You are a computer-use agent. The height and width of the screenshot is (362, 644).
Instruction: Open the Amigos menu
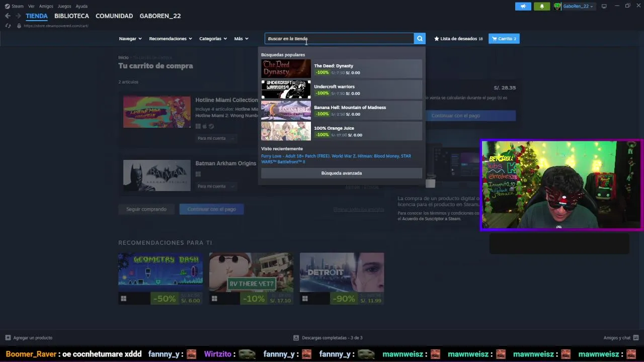pyautogui.click(x=46, y=6)
